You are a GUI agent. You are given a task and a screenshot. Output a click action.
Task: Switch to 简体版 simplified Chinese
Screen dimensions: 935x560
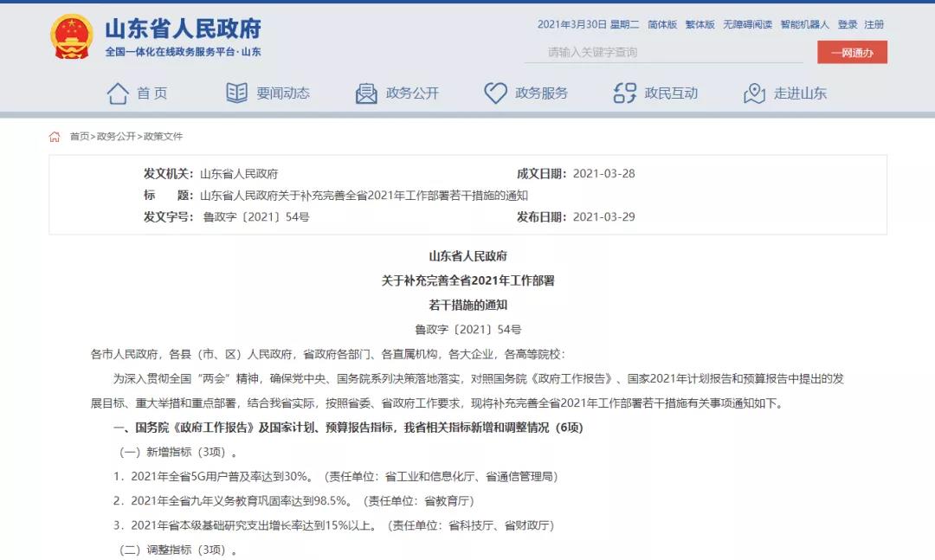tap(662, 25)
